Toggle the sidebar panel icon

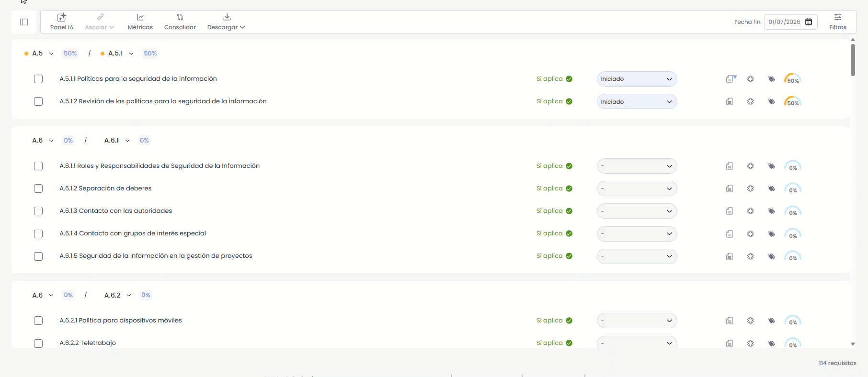click(x=24, y=22)
